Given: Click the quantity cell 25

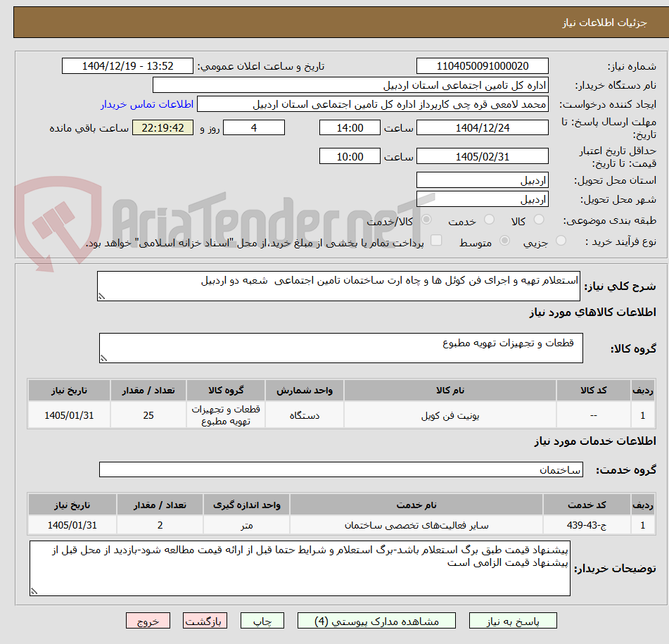Looking at the screenshot, I should tap(148, 415).
